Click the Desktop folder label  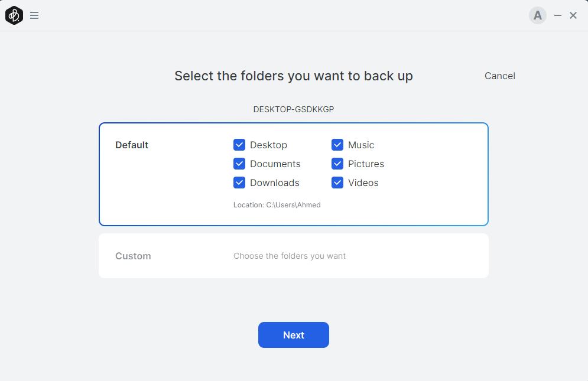pyautogui.click(x=268, y=145)
